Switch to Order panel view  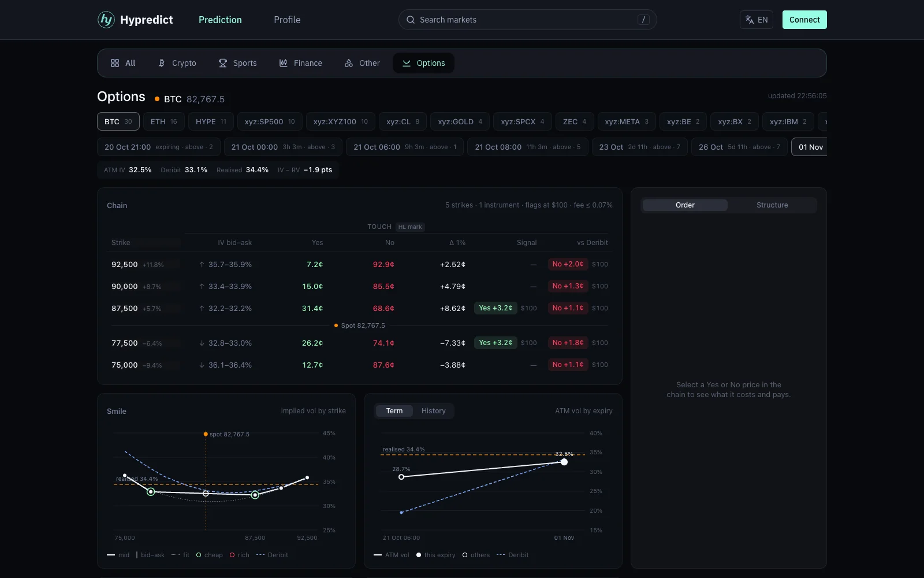685,205
